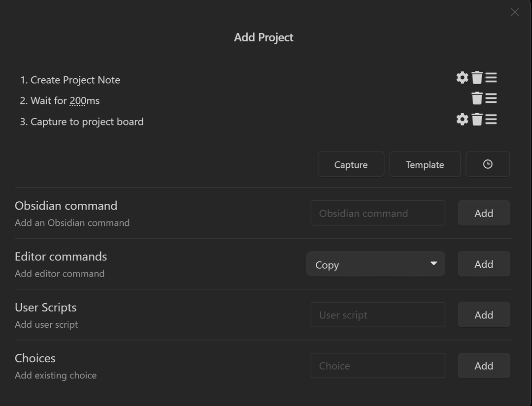This screenshot has width=532, height=406.
Task: Add the Copy editor command
Action: coord(484,264)
